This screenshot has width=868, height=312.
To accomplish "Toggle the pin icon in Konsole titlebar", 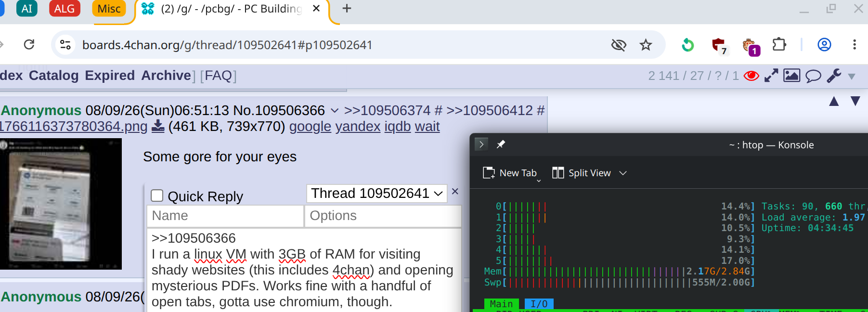I will point(501,144).
